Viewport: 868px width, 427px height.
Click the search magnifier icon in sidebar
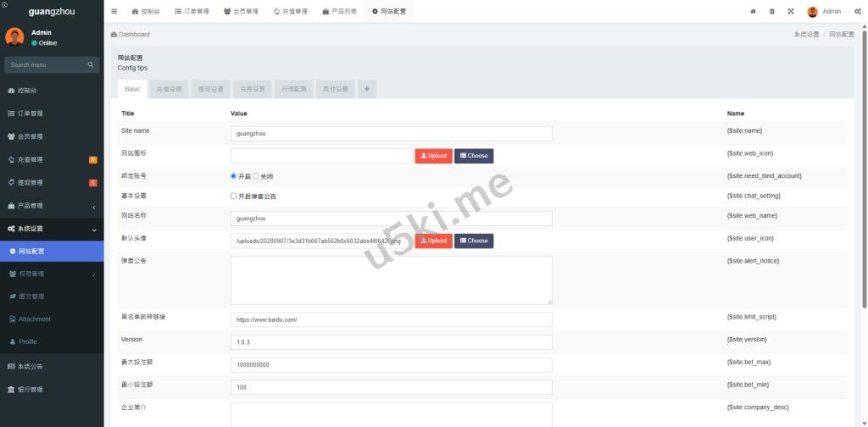pyautogui.click(x=91, y=64)
